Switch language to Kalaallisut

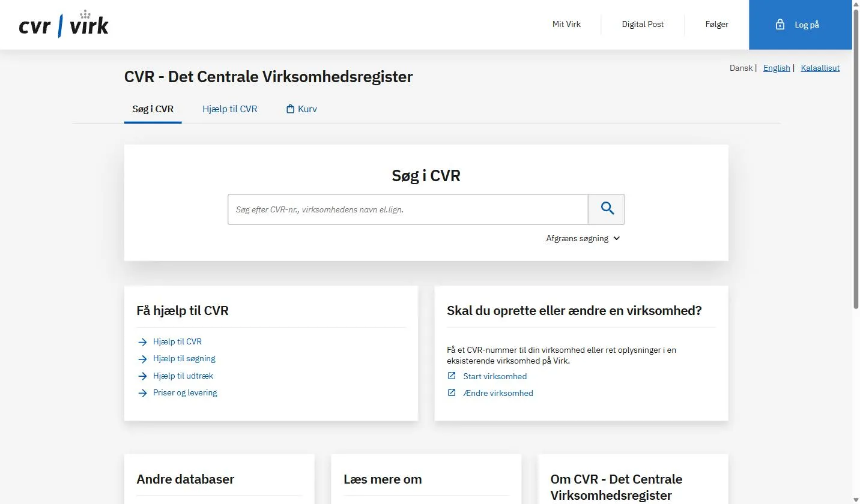[820, 68]
